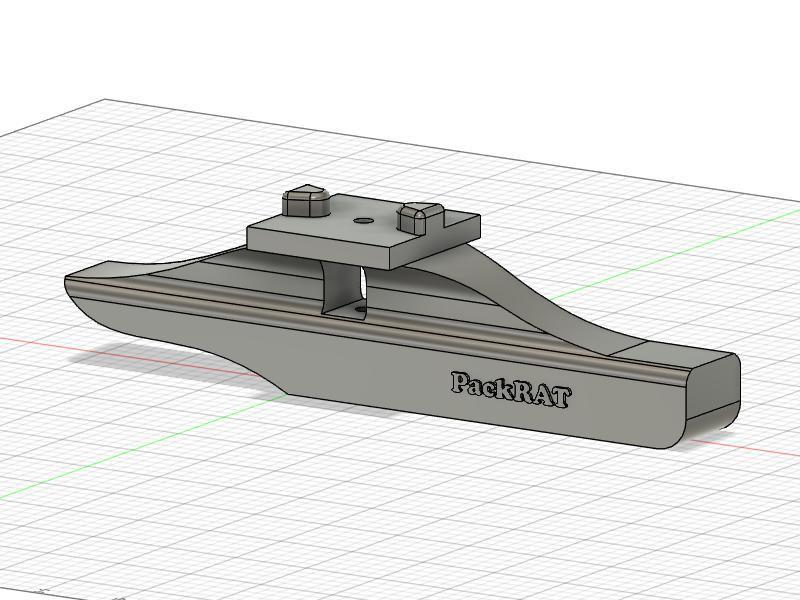This screenshot has height=600, width=800.
Task: Select the left bolt head on plate
Action: tap(306, 201)
